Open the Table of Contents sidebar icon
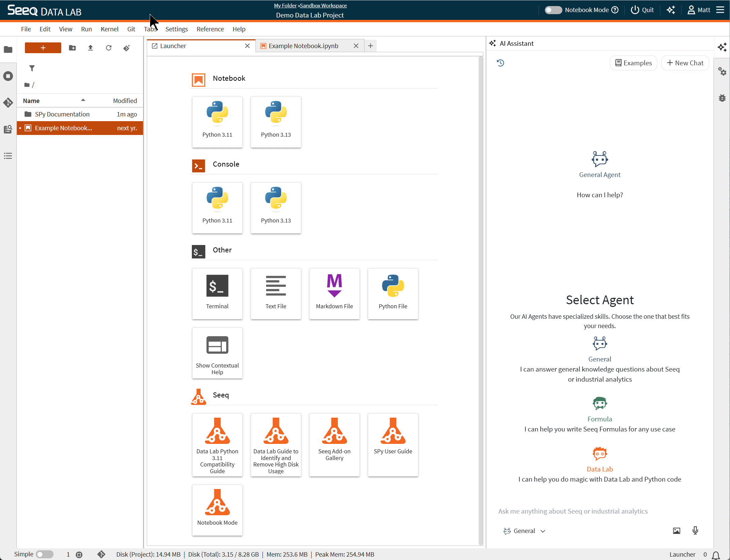The image size is (730, 560). (8, 156)
